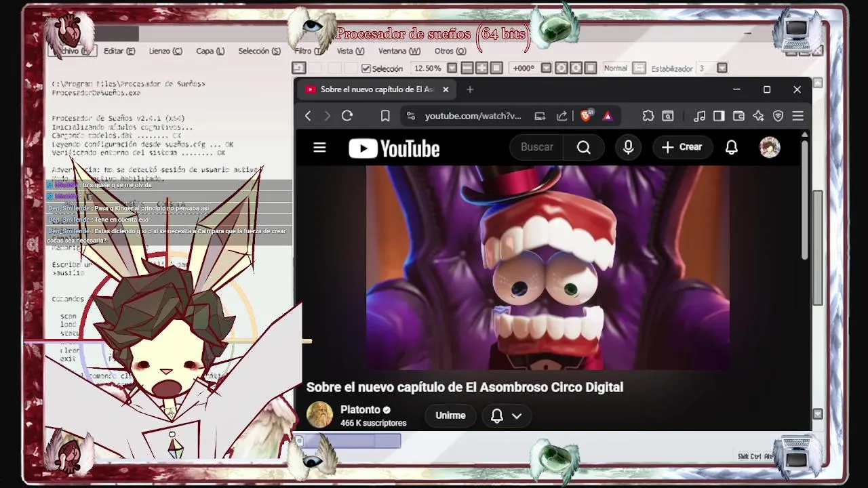Bookmark this page in the browser
The image size is (868, 488).
[385, 116]
